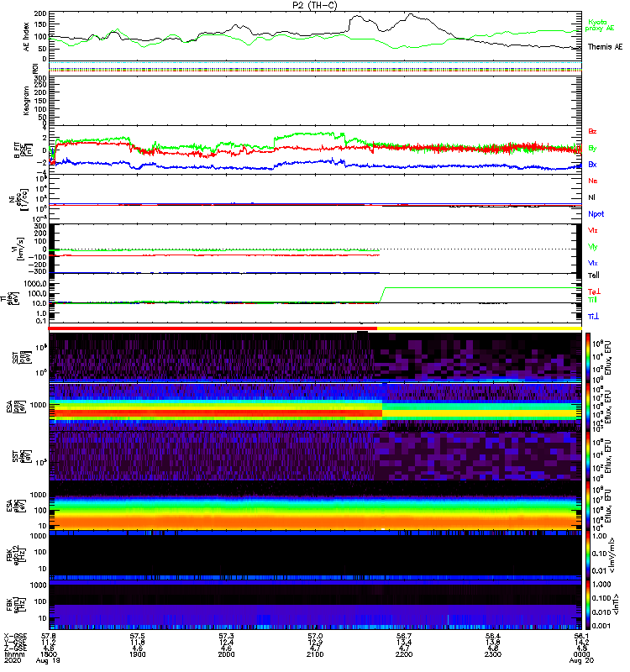Image resolution: width=630 pixels, height=672 pixels.
Task: Click the blue "Ti⊥" temperature legend label
Action: point(593,317)
